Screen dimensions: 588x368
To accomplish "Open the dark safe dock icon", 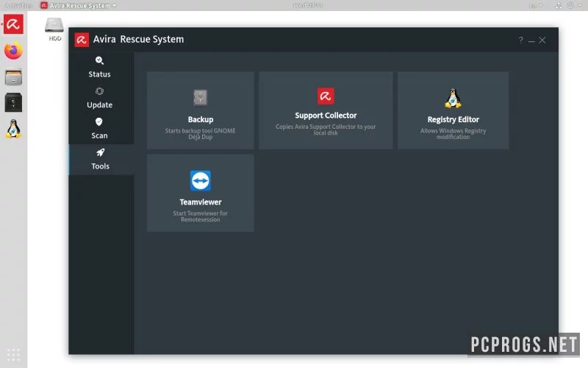I will click(13, 102).
